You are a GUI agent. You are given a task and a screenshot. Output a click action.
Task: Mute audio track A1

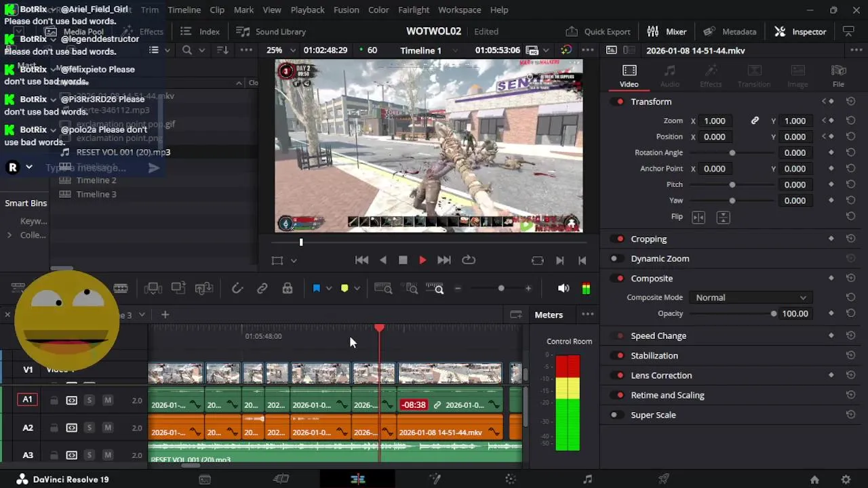pyautogui.click(x=107, y=401)
